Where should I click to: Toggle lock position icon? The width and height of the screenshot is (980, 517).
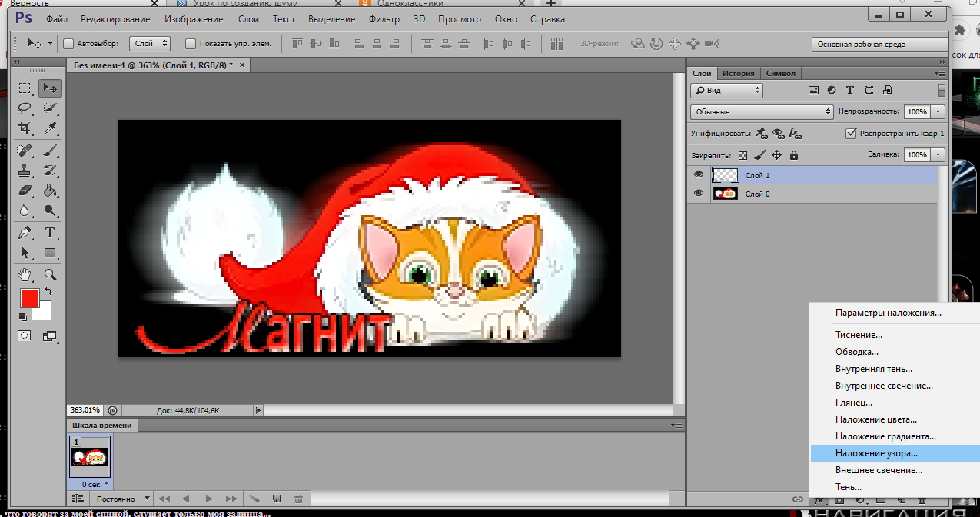click(x=776, y=155)
